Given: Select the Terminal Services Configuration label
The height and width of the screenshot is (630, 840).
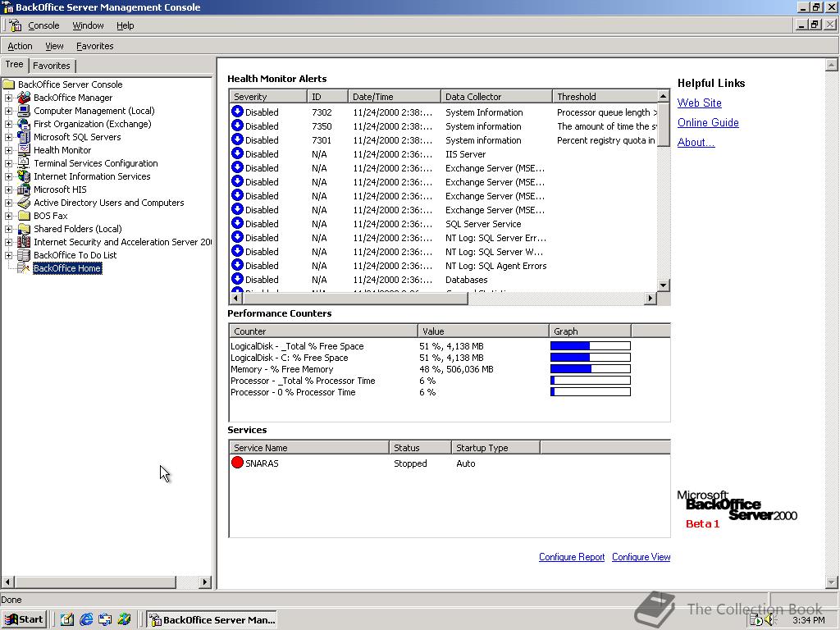Looking at the screenshot, I should [96, 163].
